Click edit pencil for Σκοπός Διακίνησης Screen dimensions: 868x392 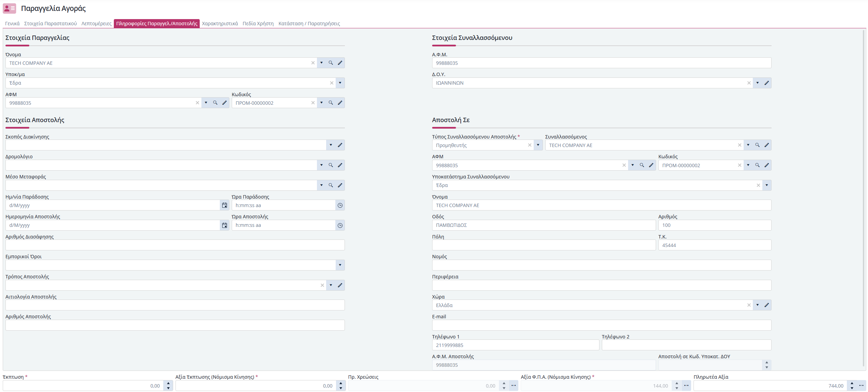click(x=340, y=145)
